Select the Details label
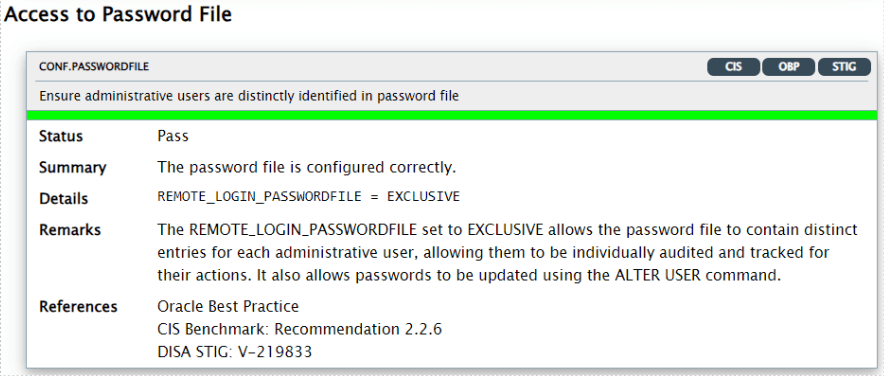The width and height of the screenshot is (884, 376). (63, 198)
